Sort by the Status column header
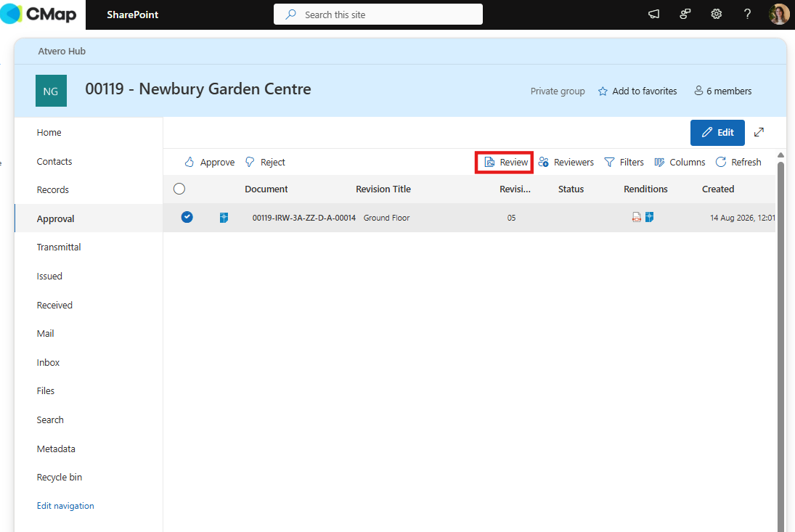 click(x=571, y=189)
